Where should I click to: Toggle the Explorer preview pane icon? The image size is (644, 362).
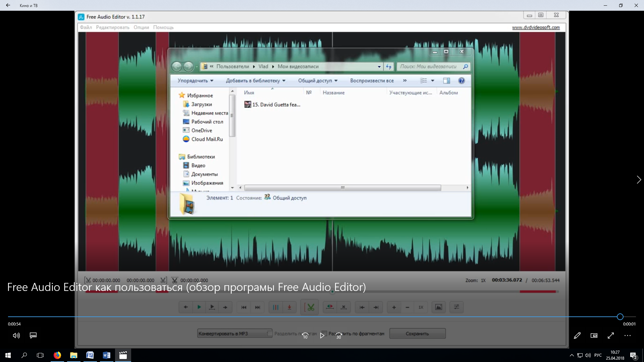(446, 81)
